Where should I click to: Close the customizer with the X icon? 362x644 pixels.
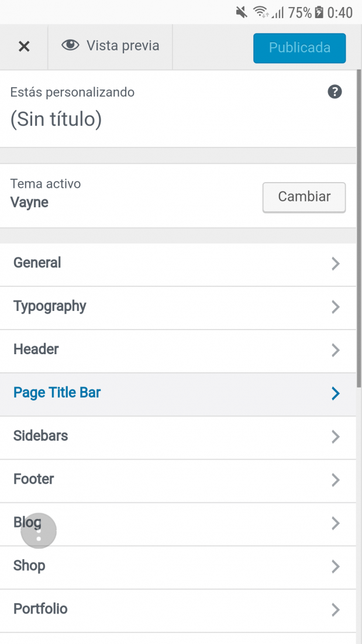[x=24, y=46]
